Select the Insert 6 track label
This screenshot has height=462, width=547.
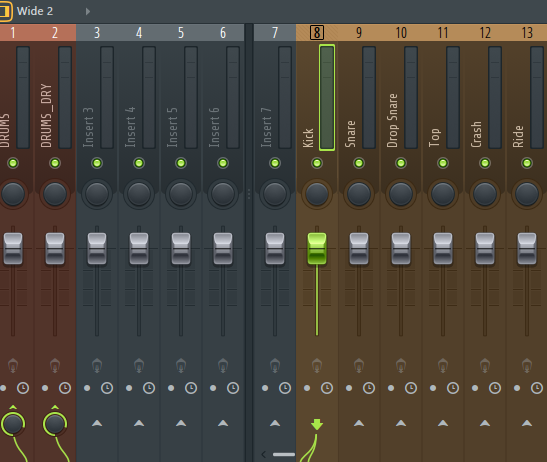(214, 127)
